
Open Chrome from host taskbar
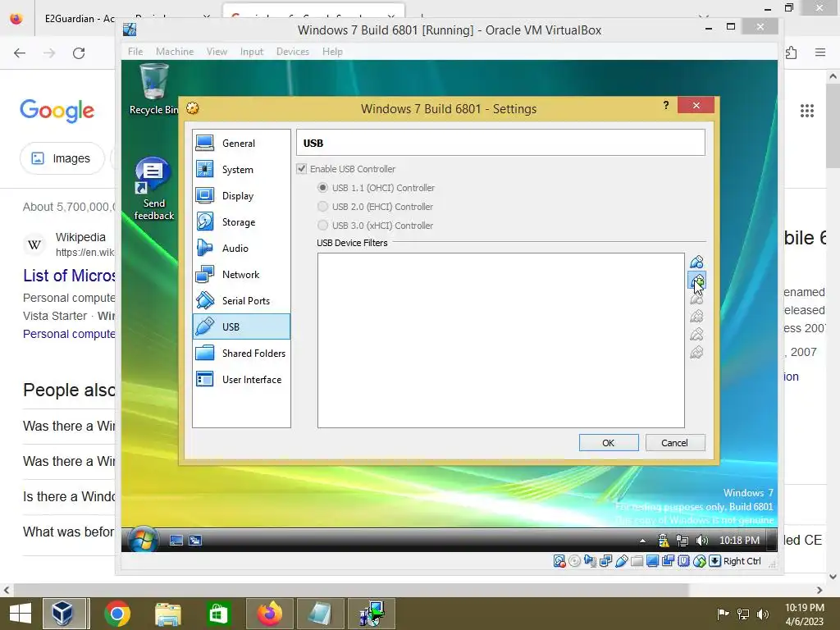point(117,614)
